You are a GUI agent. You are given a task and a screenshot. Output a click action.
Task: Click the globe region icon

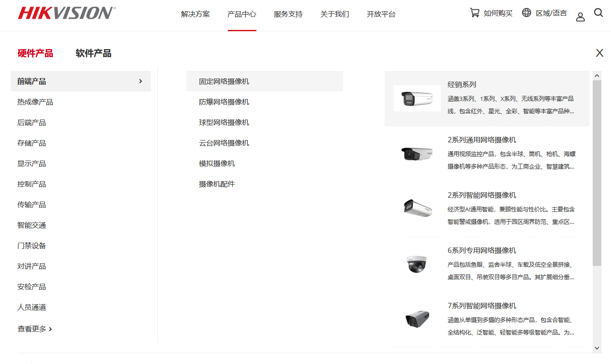tap(527, 12)
